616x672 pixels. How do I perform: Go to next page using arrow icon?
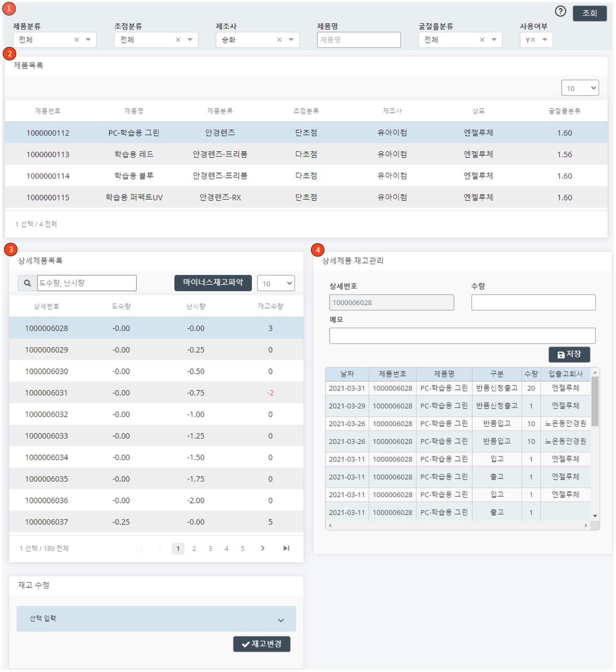coord(263,548)
